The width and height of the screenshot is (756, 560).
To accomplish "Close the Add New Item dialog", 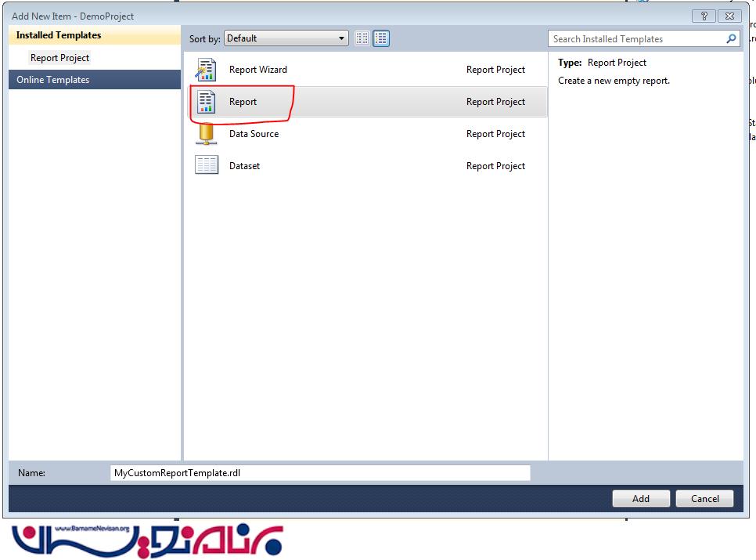I will 729,16.
